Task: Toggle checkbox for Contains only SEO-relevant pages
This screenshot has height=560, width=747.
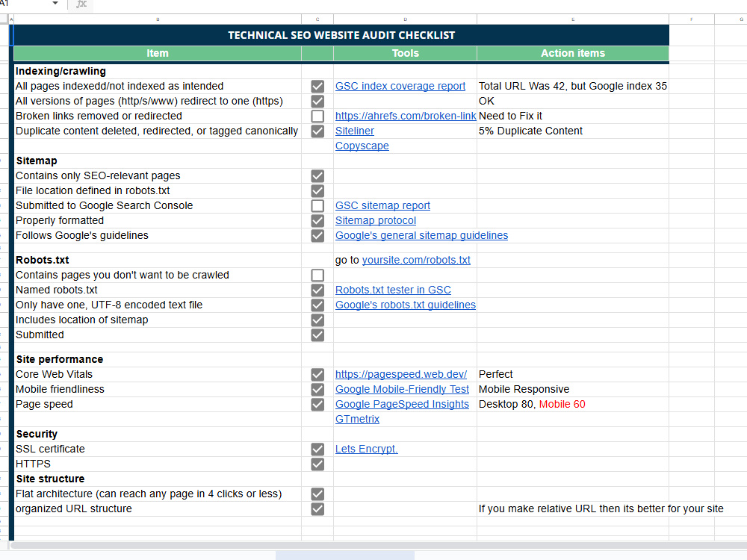Action: click(x=317, y=175)
